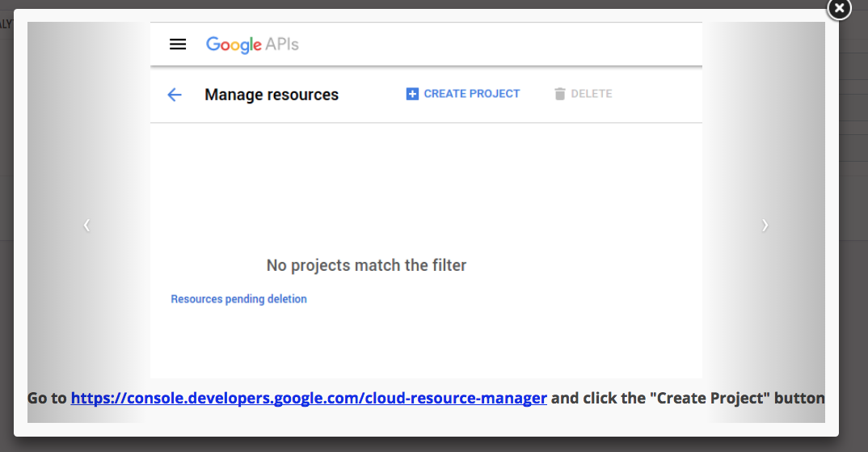
Task: Go to the previous slide arrow
Action: 87,226
